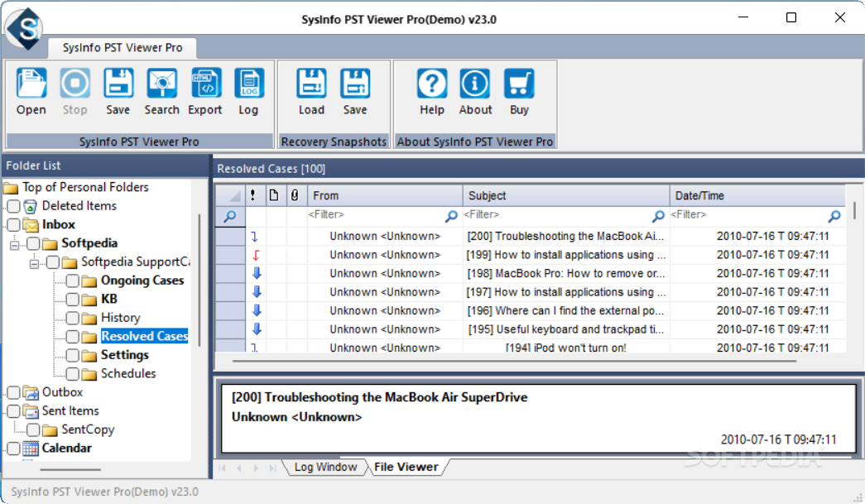The image size is (865, 504).
Task: Select Top of Personal Folders
Action: click(85, 188)
